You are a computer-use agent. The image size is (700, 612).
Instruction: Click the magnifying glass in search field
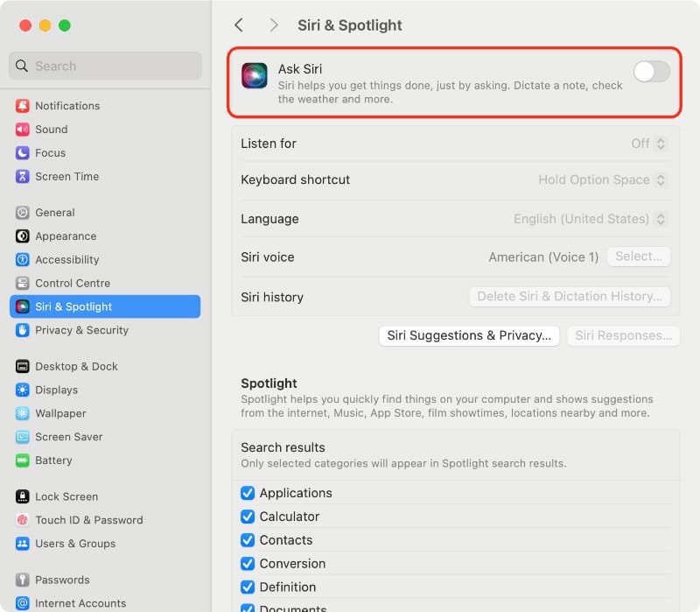pyautogui.click(x=21, y=66)
